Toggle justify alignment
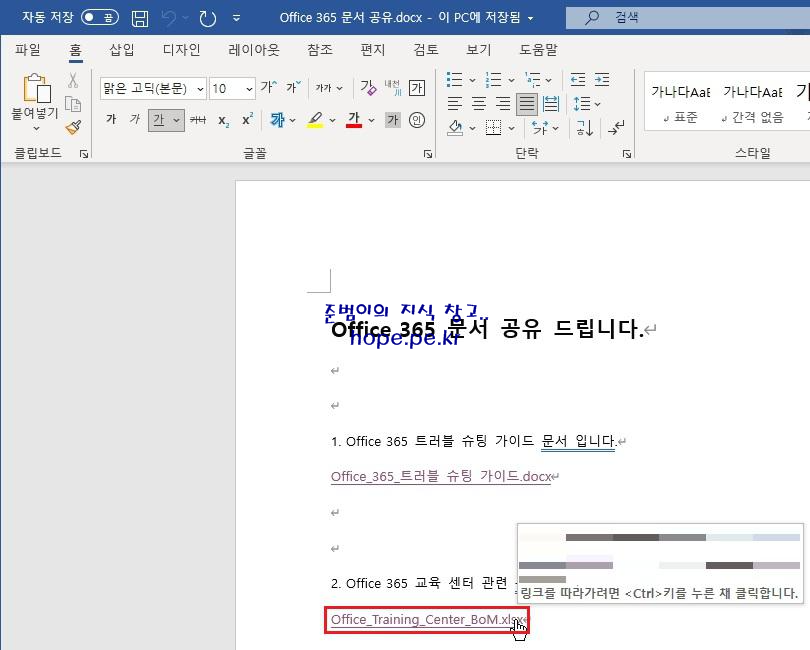The height and width of the screenshot is (650, 810). [527, 104]
